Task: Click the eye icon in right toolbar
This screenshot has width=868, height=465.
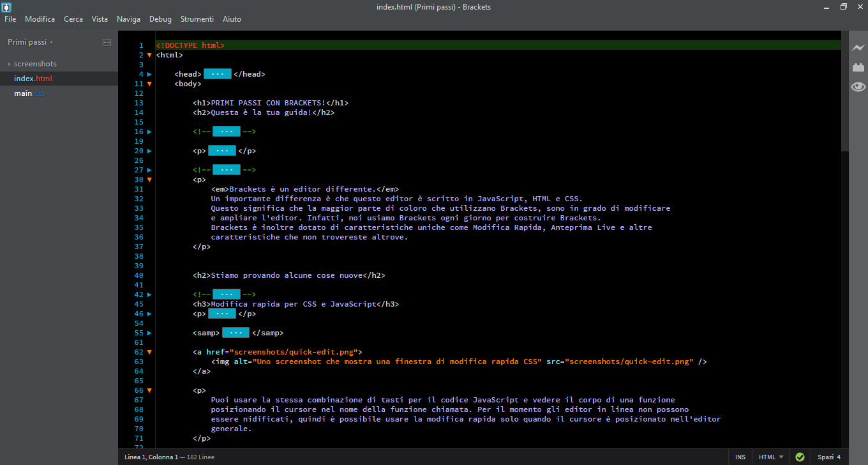Action: [x=858, y=87]
